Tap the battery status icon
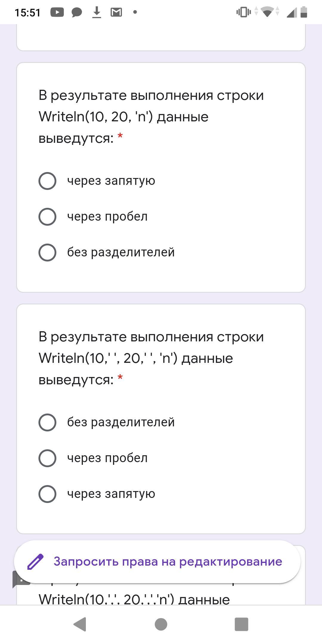The height and width of the screenshot is (644, 322). (x=304, y=12)
